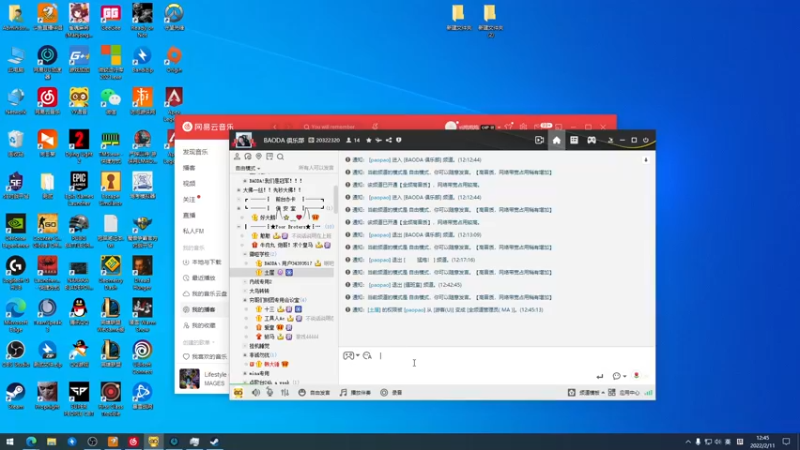
Task: Expand the Four Broters channel group
Action: point(239,227)
